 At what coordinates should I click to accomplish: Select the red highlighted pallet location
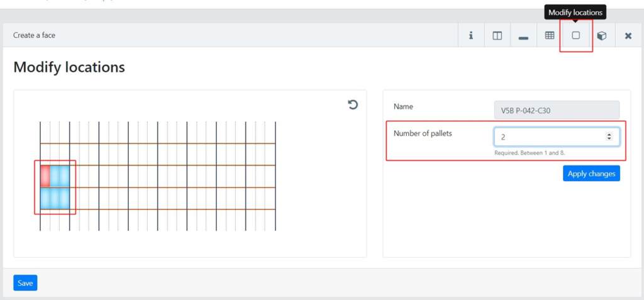[45, 176]
